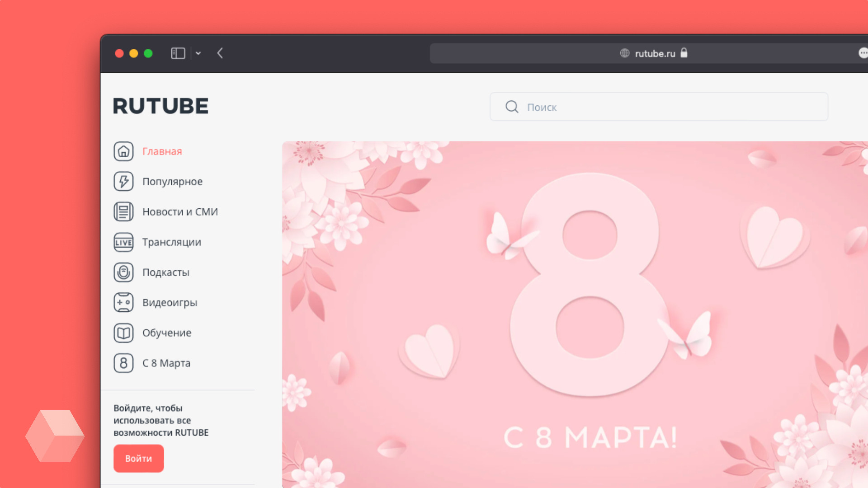
Task: Click the "Войдите, чтобы использовать все возможности RUTUBE" text
Action: pos(161,421)
